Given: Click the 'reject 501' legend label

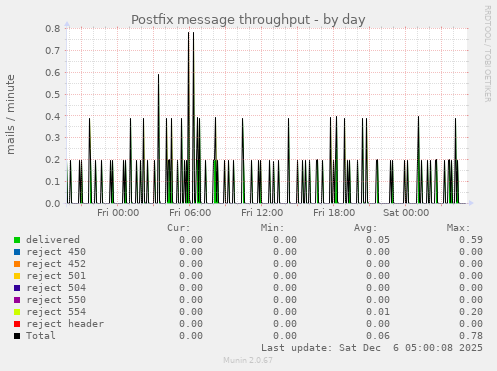Looking at the screenshot, I should [x=56, y=276].
